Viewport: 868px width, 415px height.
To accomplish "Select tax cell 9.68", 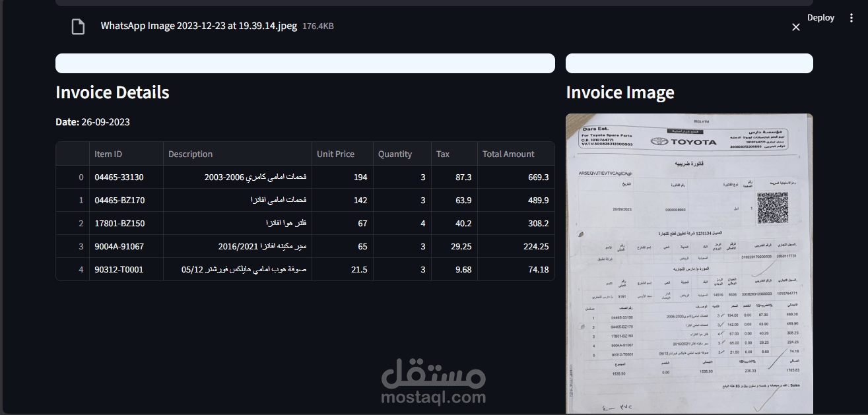I will pos(454,270).
